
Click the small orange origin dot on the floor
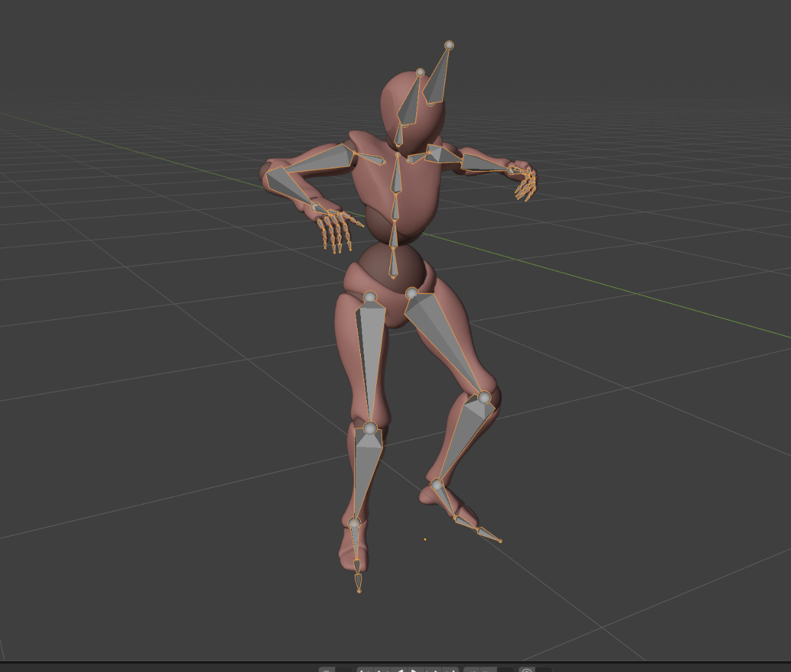[425, 540]
